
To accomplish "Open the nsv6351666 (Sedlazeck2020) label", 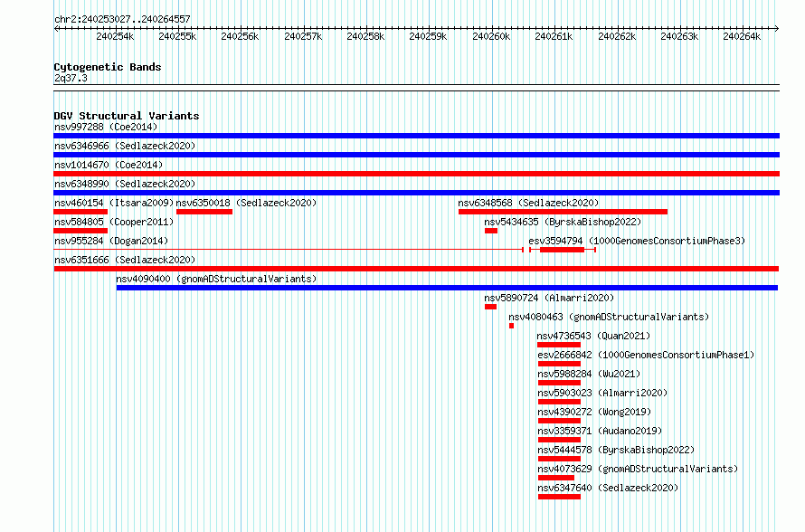I will click(125, 260).
